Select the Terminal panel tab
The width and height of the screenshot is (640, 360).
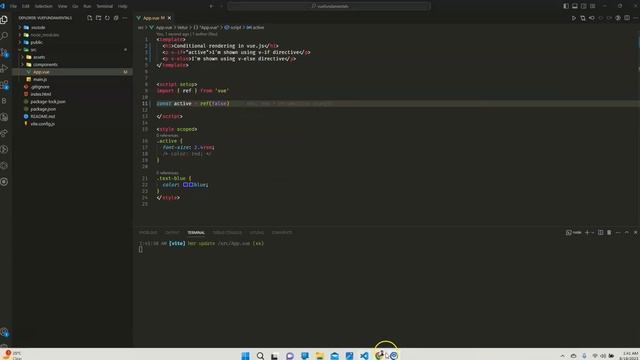196,232
